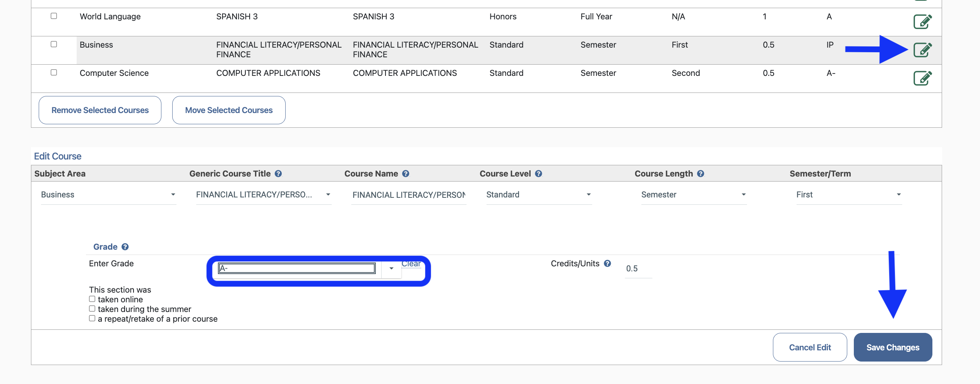Click the edit pencil icon for SPANISH 3

(922, 22)
